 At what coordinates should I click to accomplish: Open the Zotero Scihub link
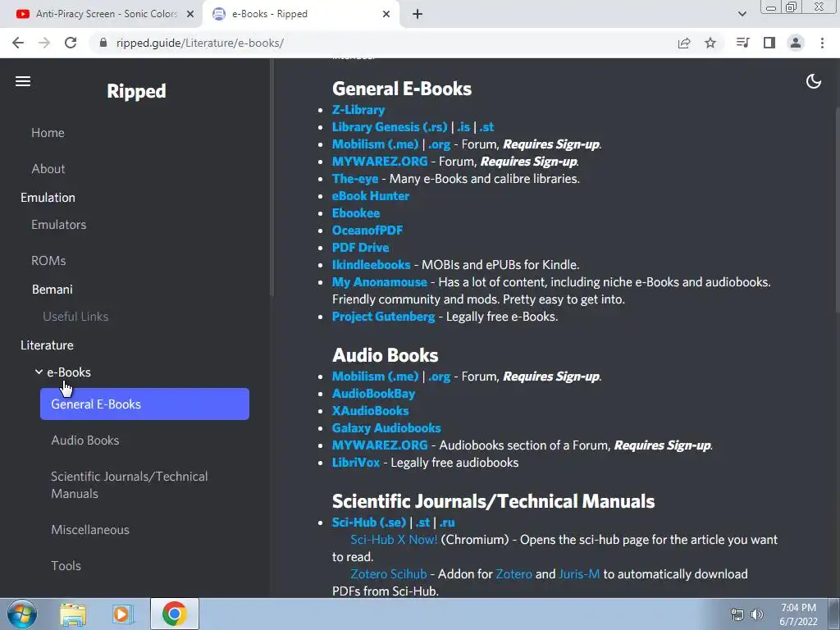388,574
